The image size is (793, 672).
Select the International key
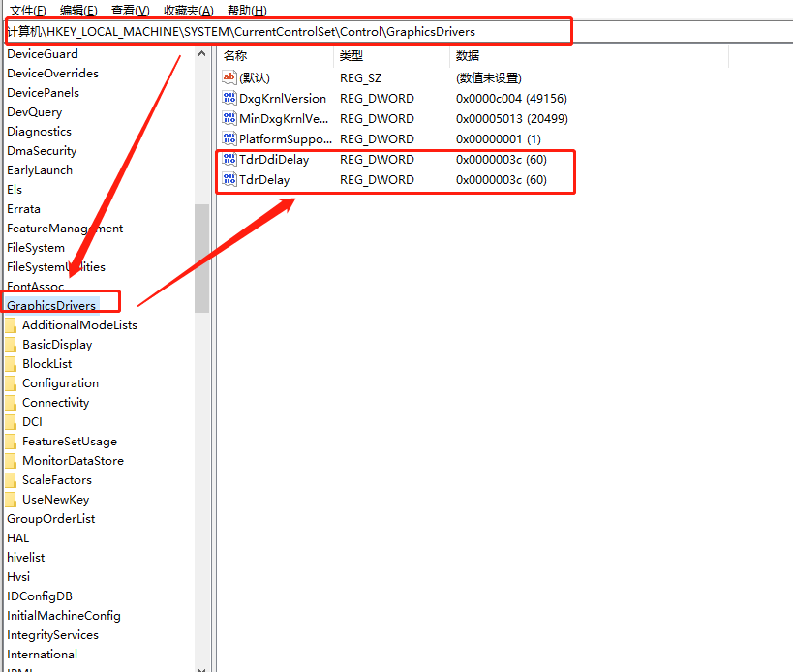pos(42,655)
